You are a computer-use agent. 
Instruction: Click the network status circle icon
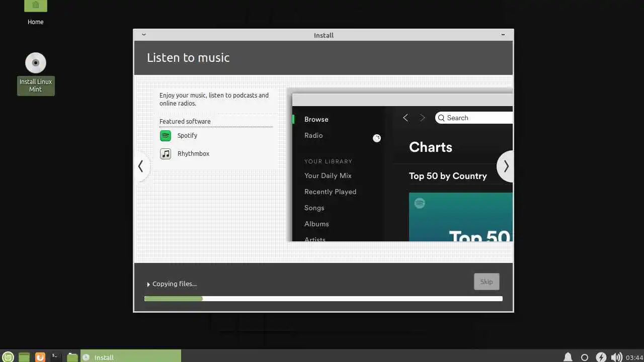click(x=584, y=357)
